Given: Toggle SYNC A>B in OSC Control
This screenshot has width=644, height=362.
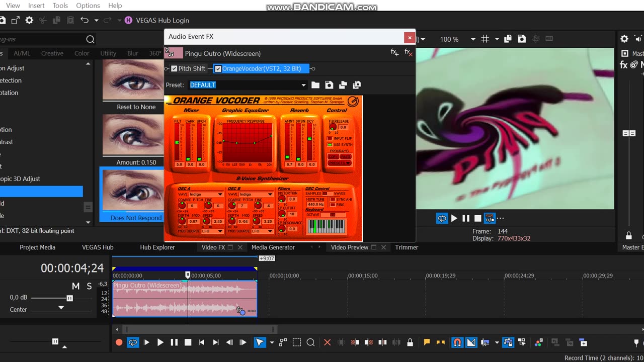Looking at the screenshot, I should [332, 200].
